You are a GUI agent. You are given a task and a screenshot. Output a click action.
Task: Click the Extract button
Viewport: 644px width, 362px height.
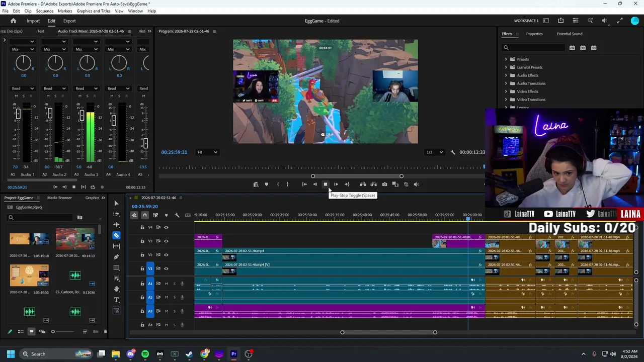tap(373, 185)
